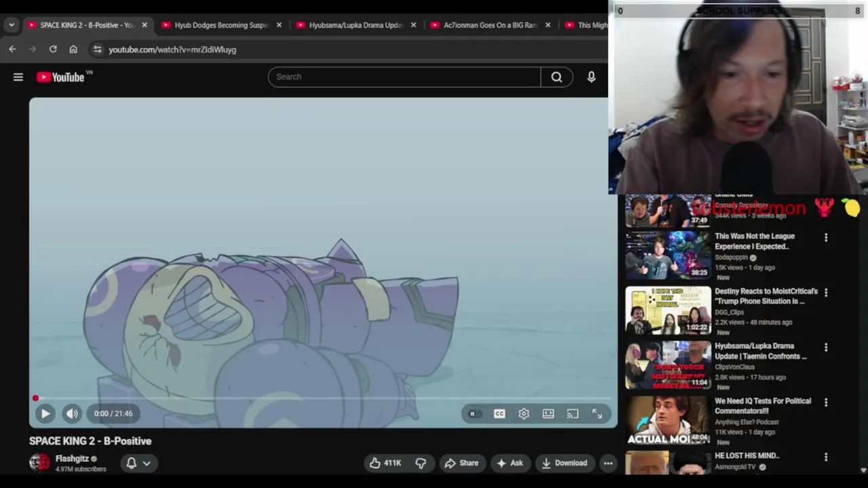Go back with the browser back arrow
Screen dimensions: 868x488
coord(12,49)
